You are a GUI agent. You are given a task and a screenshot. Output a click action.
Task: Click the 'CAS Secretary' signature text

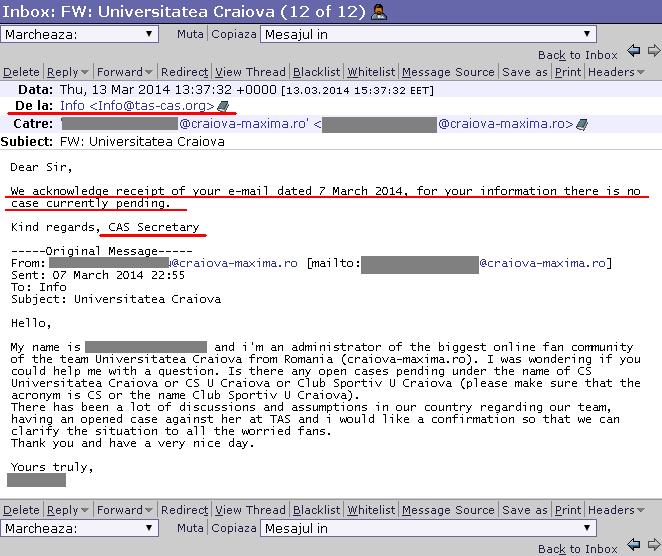(154, 227)
